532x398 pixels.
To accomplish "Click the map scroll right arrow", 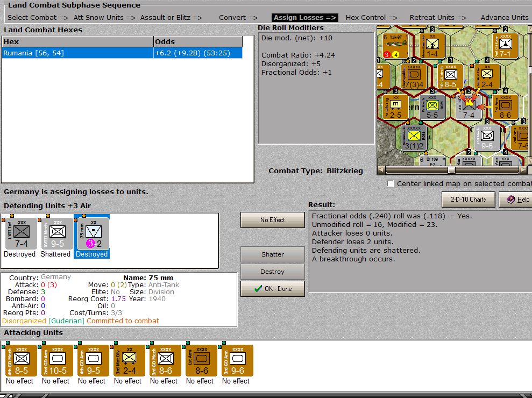I will [x=523, y=169].
